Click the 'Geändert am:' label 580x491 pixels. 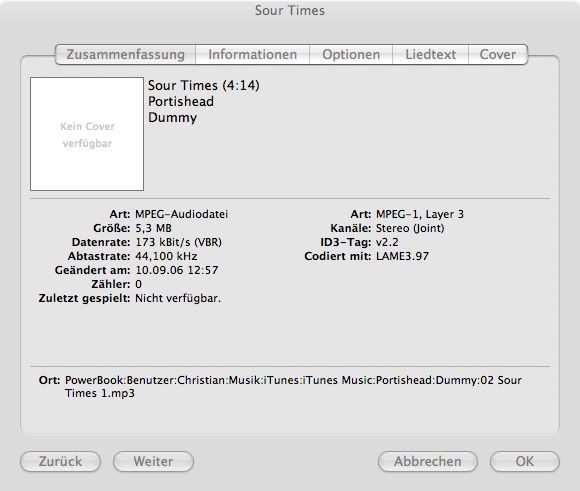[92, 270]
